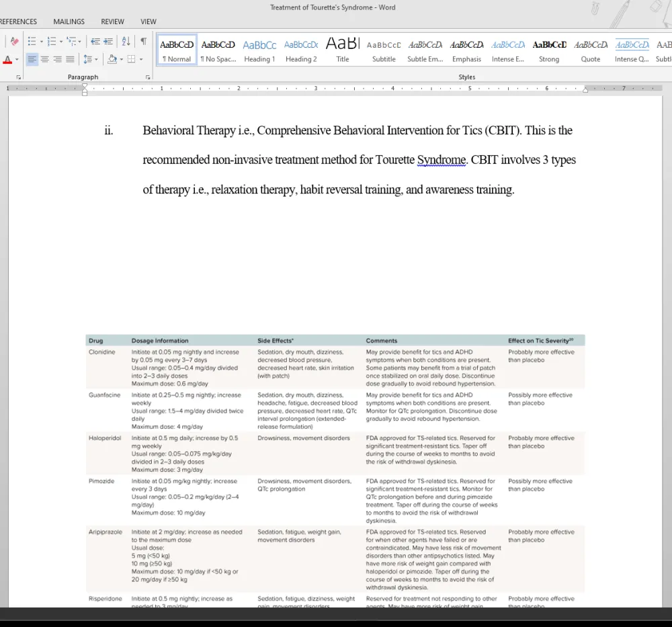Apply the Subtitle style
Screen dimensions: 672x627
[x=384, y=50]
